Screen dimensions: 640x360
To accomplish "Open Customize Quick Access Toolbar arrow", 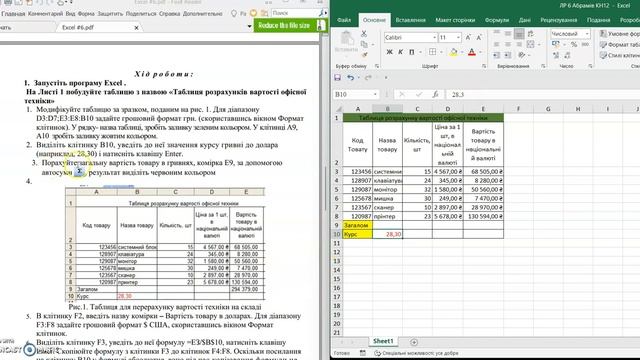I will tap(385, 78).
